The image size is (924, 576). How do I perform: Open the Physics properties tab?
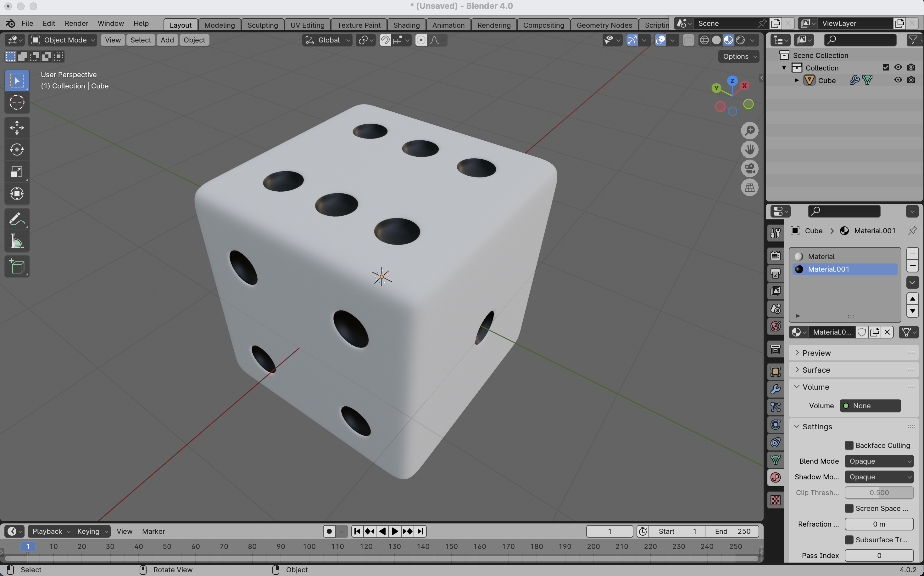pyautogui.click(x=775, y=425)
